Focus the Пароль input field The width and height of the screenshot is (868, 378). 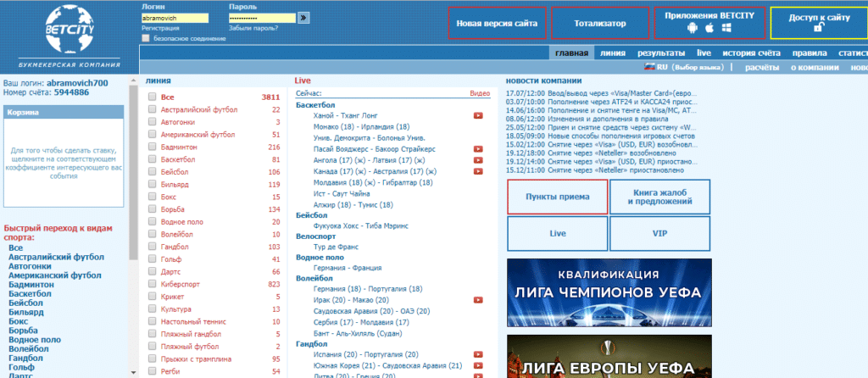point(262,18)
